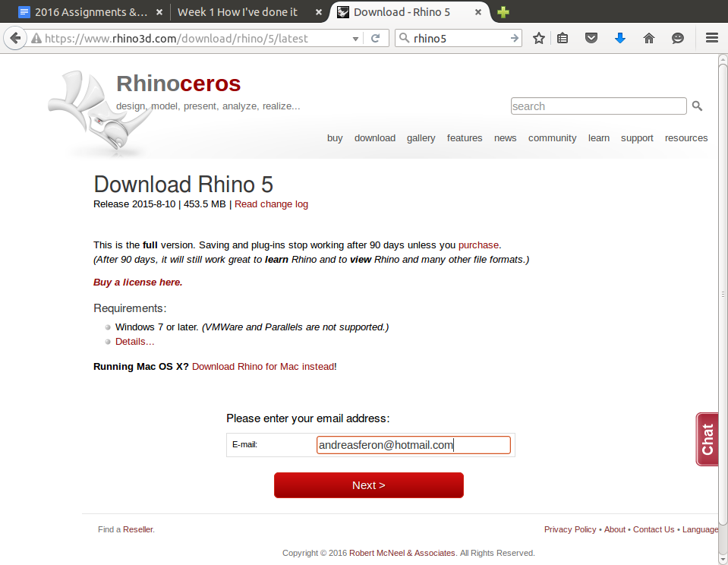Focus the Rhinoceros site search field
This screenshot has height=565, width=728.
598,106
